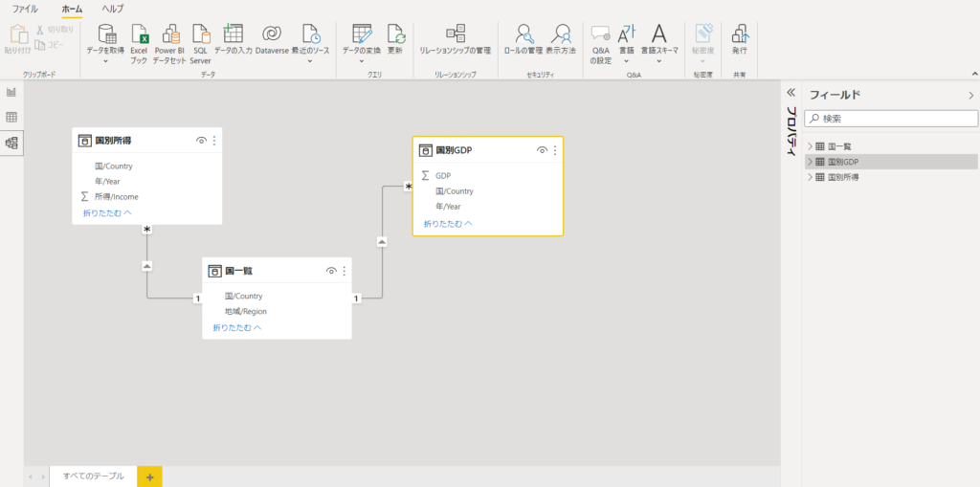Viewport: 980px width, 487px height.
Task: Select the Model view icon
Action: pyautogui.click(x=11, y=144)
